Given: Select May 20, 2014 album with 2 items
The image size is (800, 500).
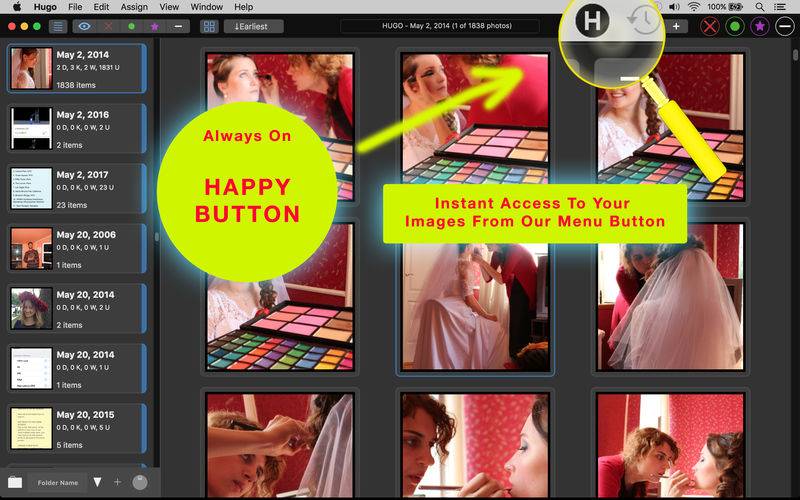Looking at the screenshot, I should click(x=77, y=308).
